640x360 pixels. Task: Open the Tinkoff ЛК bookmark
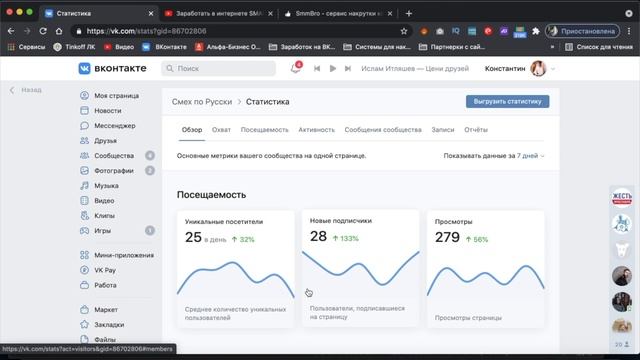pyautogui.click(x=74, y=47)
